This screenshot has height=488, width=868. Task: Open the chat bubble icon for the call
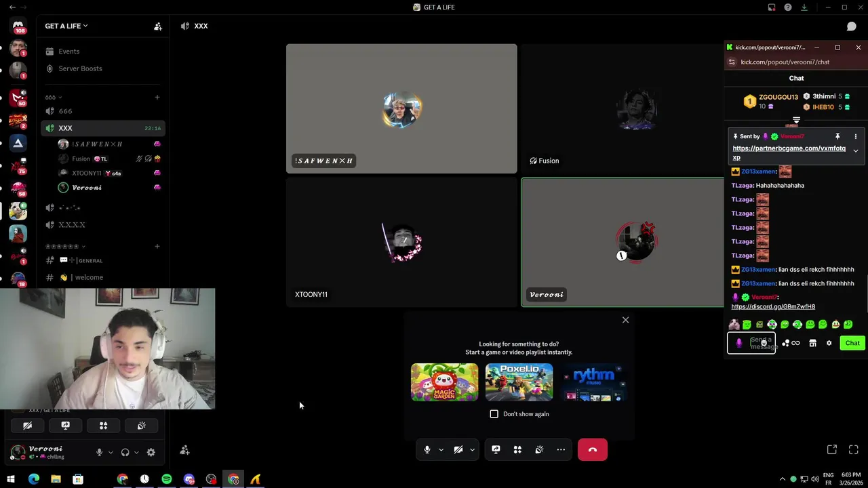pyautogui.click(x=851, y=26)
